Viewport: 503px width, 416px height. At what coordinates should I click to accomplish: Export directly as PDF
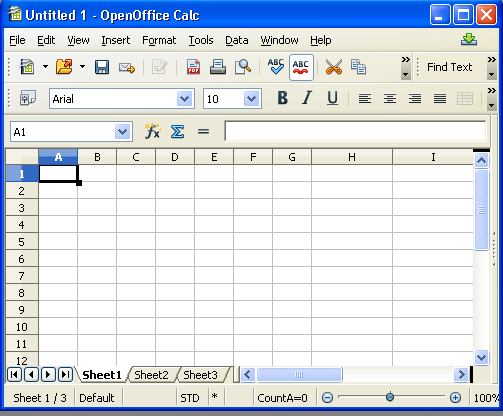pyautogui.click(x=193, y=67)
